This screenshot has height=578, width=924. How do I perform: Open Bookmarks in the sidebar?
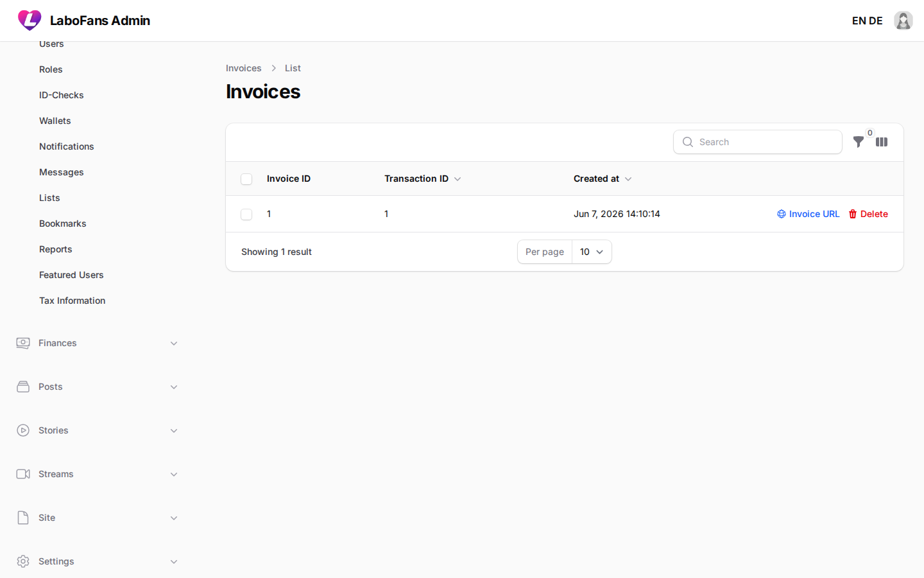pos(63,223)
